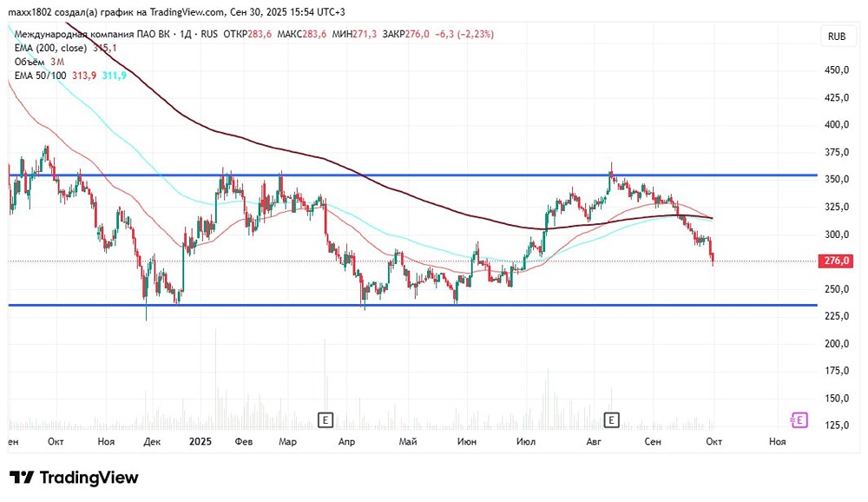Viewport: 868px width, 502px height.
Task: Click the 225,0 price axis label
Action: pos(837,316)
